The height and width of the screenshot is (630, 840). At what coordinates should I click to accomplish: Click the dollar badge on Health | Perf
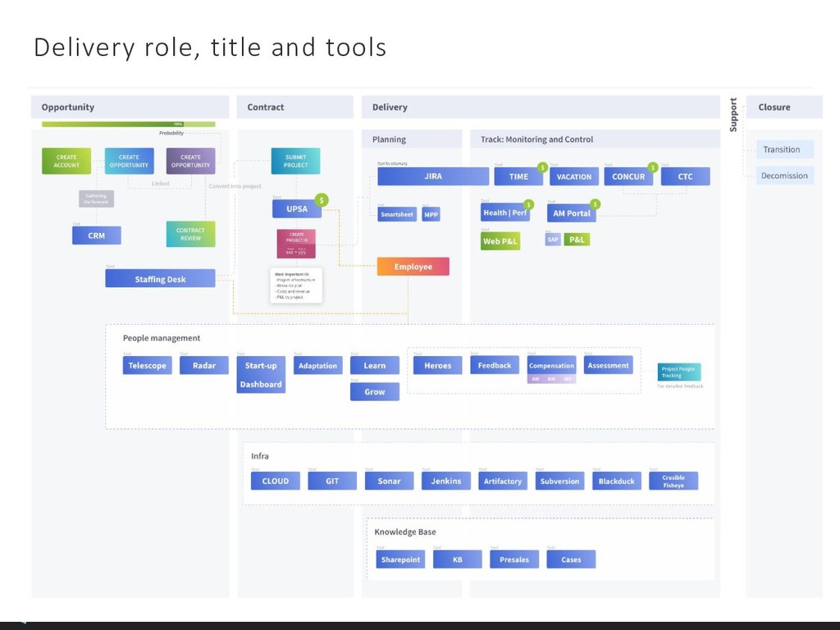click(x=528, y=204)
